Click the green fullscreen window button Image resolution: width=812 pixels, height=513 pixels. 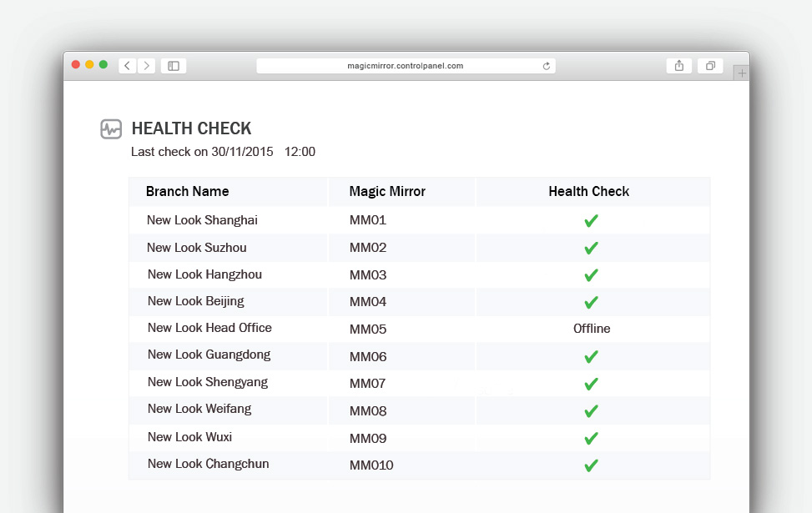pos(103,64)
